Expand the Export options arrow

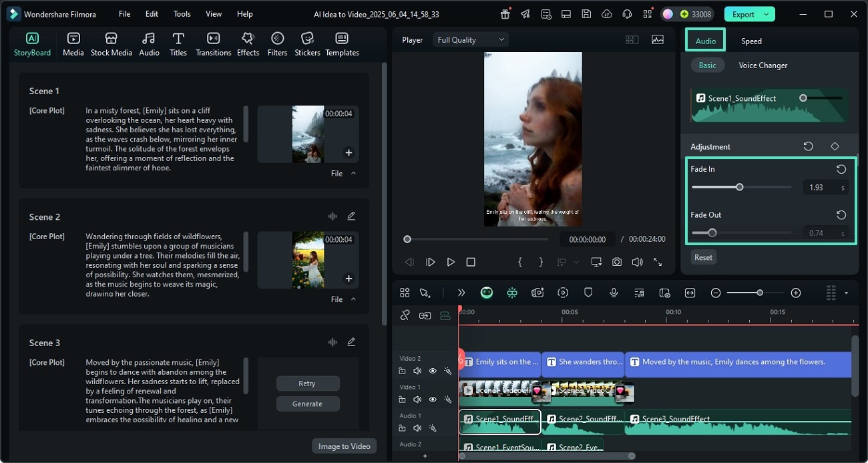tap(767, 14)
